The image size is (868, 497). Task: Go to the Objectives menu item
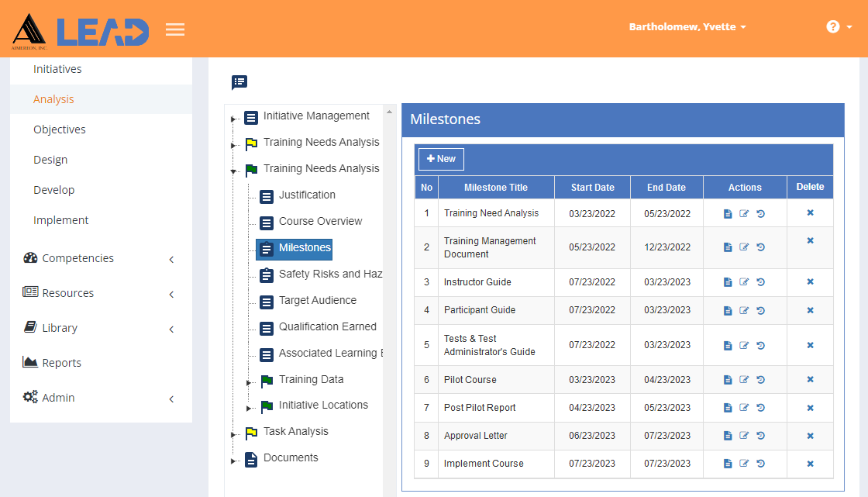pos(60,129)
